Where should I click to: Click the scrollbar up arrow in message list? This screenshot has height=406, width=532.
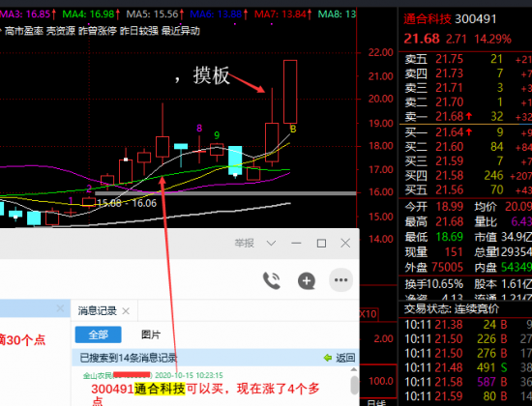tap(353, 369)
